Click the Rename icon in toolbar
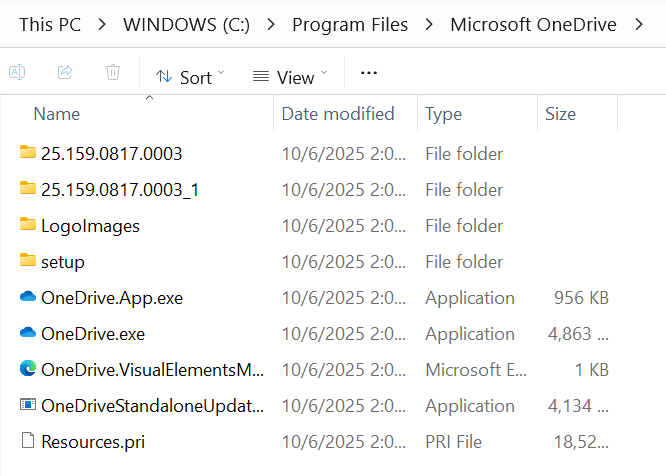This screenshot has width=666, height=476. 17,73
